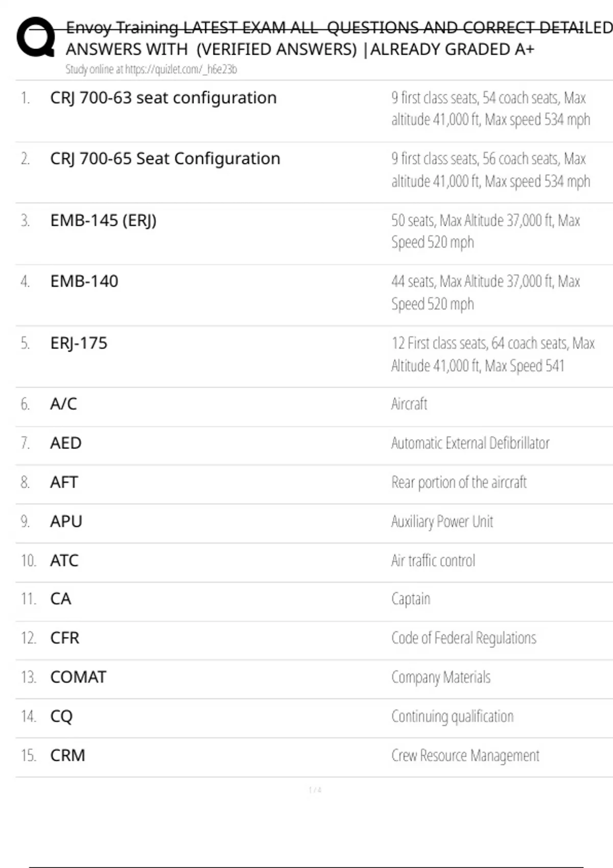Image resolution: width=613 pixels, height=868 pixels.
Task: Select the COMAT term
Action: (x=78, y=677)
